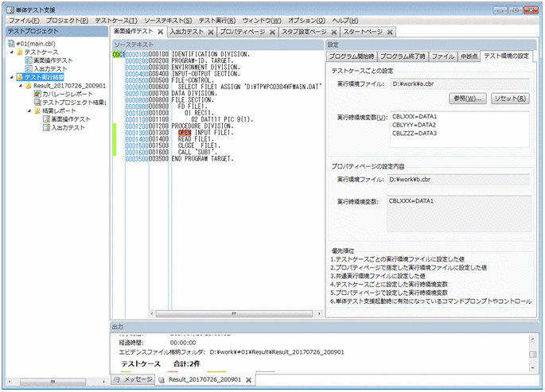Close the 画面操作テスト editor tab
The width and height of the screenshot is (545, 392).
pos(160,32)
